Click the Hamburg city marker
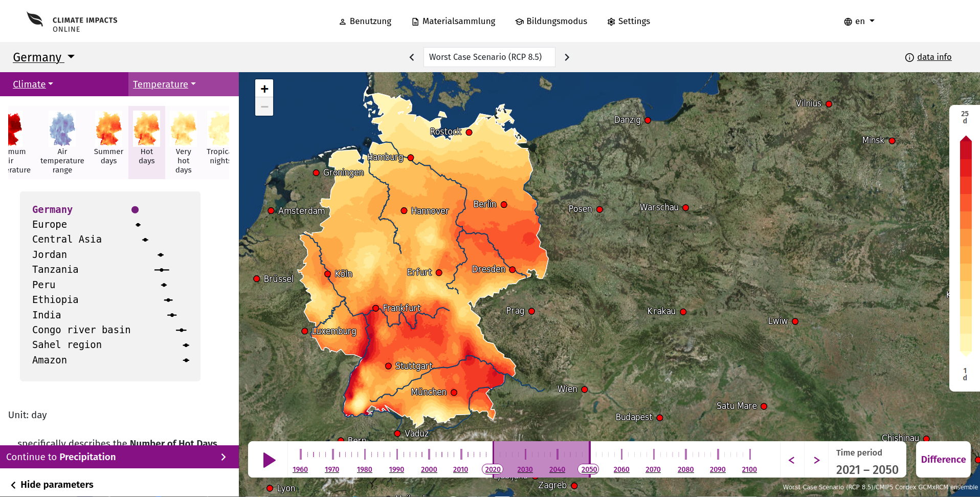 coord(411,158)
